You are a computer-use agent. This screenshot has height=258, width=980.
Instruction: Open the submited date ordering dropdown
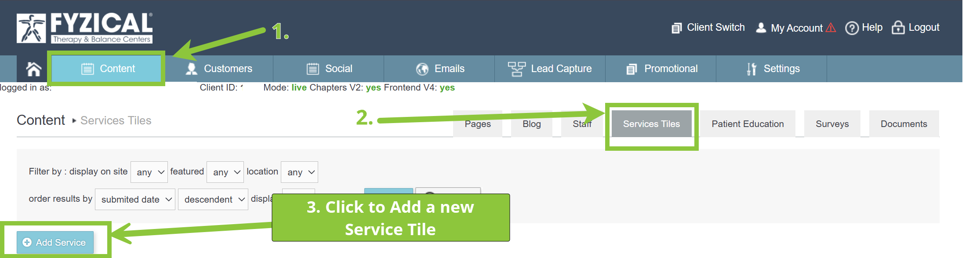135,200
